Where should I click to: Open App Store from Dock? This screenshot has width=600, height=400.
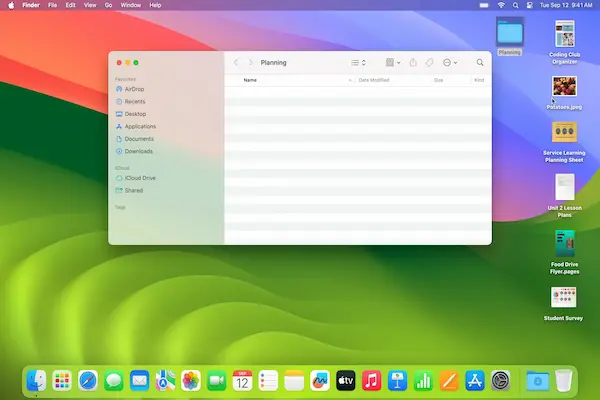(x=474, y=380)
